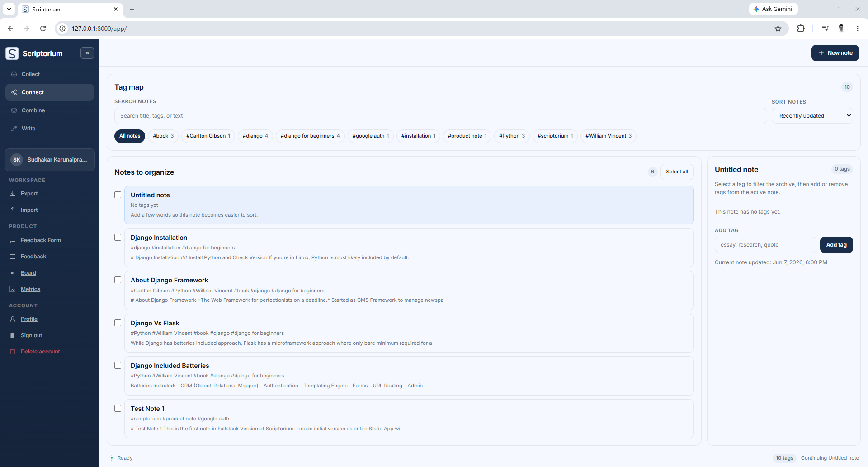Image resolution: width=868 pixels, height=467 pixels.
Task: Tick the Django Installation note checkbox
Action: (x=118, y=238)
